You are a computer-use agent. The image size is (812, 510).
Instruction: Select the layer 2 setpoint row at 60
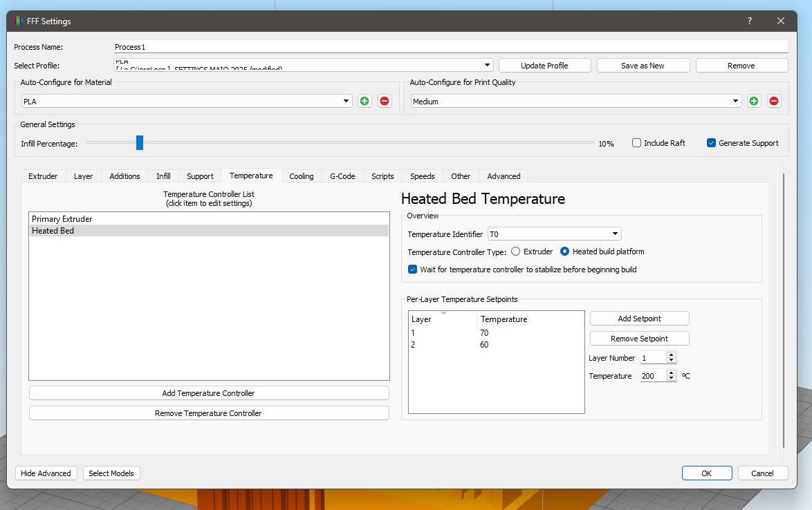pyautogui.click(x=496, y=344)
